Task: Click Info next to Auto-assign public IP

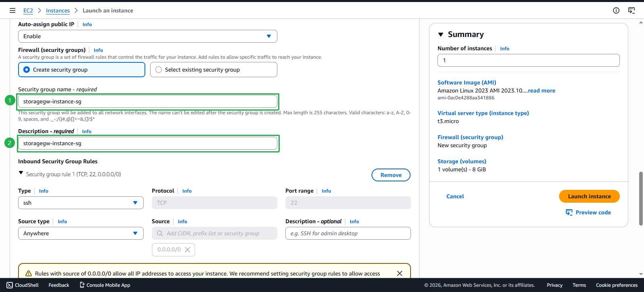Action: [x=87, y=25]
